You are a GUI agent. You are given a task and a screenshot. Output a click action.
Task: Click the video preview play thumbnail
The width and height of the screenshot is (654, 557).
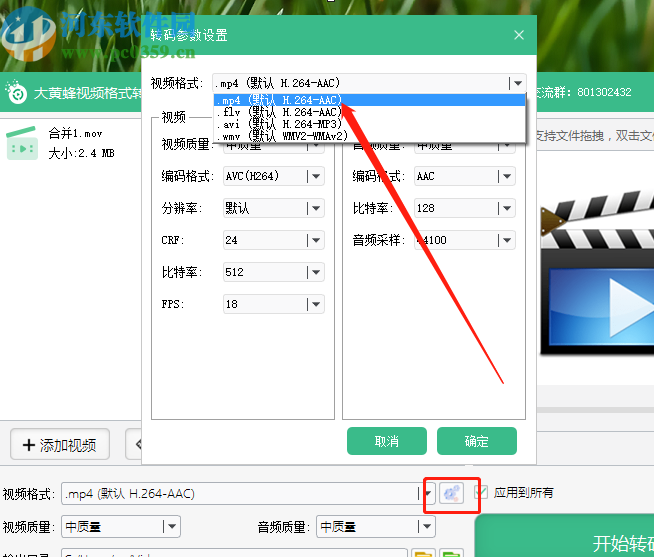pyautogui.click(x=597, y=272)
